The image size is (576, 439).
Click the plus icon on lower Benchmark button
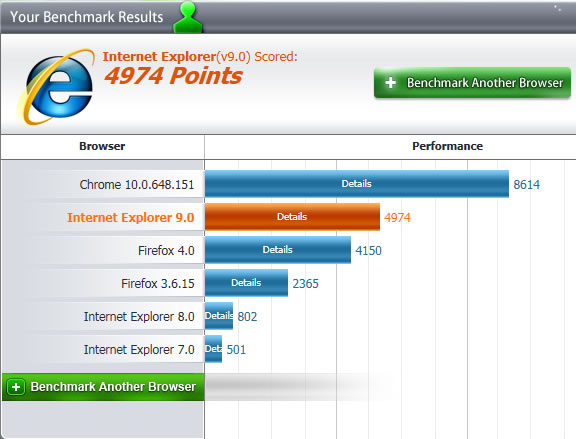coord(16,387)
